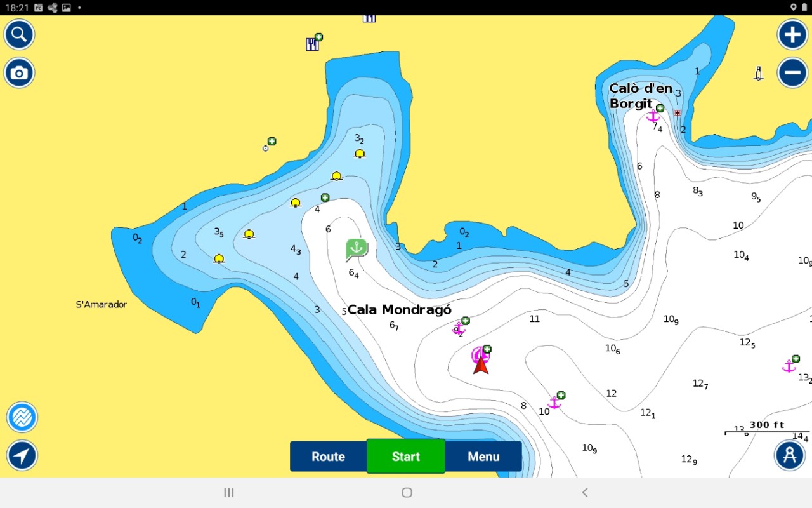Tap the S'Amarador beach label

(101, 305)
